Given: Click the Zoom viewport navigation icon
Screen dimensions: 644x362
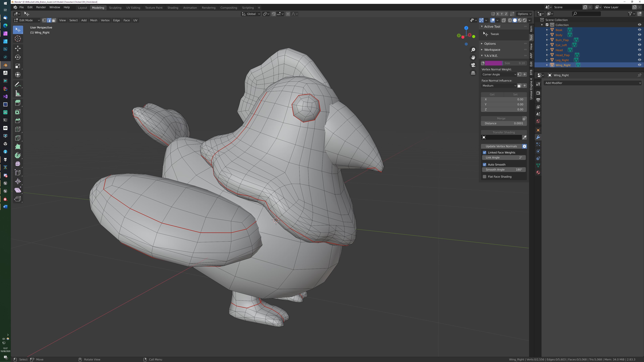Looking at the screenshot, I should [473, 50].
